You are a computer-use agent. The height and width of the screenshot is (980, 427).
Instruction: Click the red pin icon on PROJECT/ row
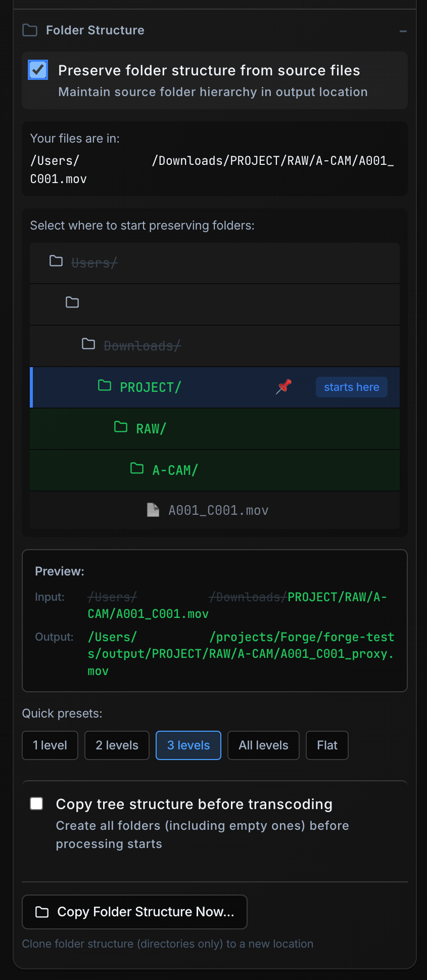click(283, 386)
